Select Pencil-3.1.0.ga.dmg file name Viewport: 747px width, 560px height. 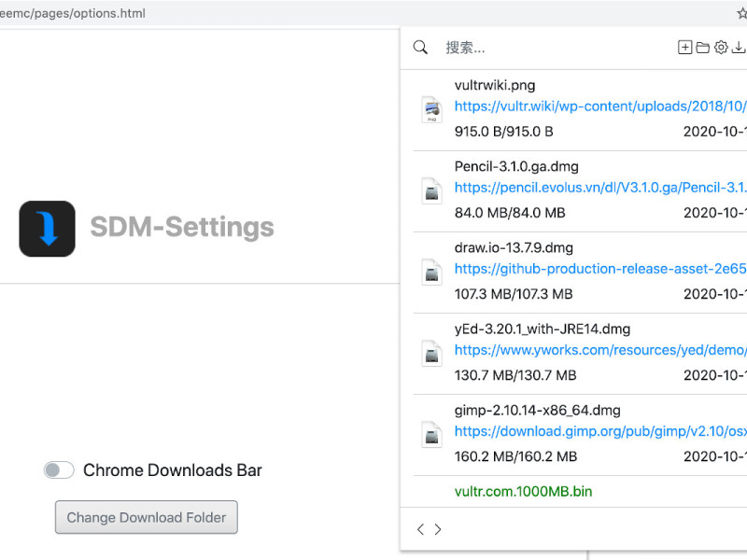[516, 167]
